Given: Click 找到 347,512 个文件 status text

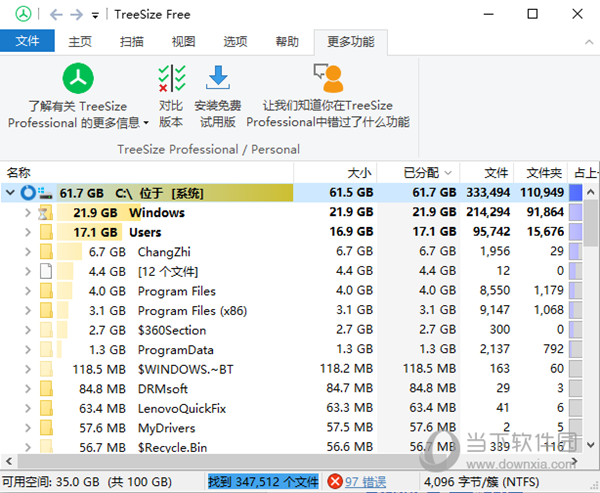Looking at the screenshot, I should (263, 482).
